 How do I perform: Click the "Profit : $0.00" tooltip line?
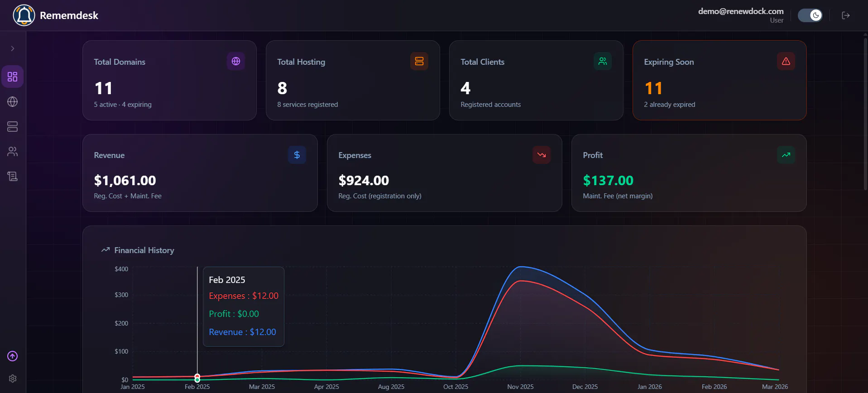click(234, 314)
